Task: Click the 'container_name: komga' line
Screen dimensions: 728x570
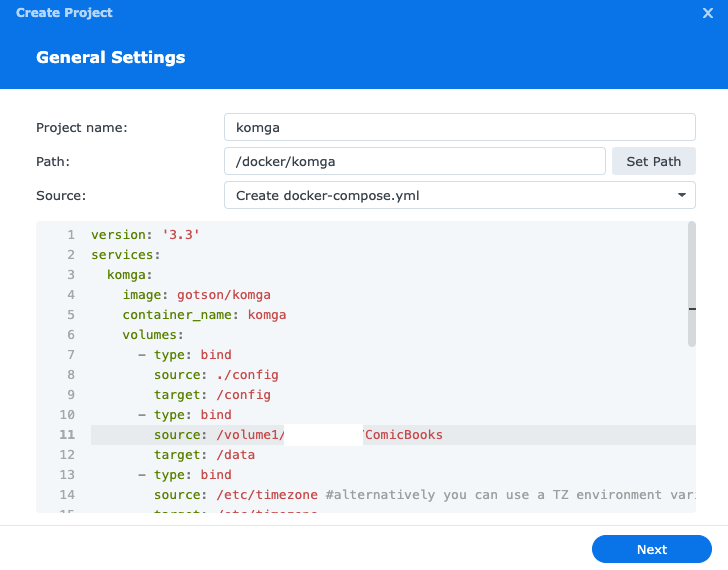Action: tap(204, 315)
